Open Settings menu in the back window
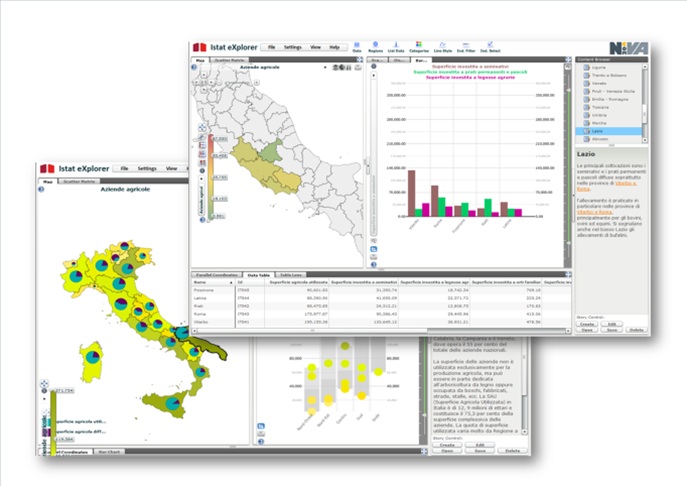 tap(147, 168)
